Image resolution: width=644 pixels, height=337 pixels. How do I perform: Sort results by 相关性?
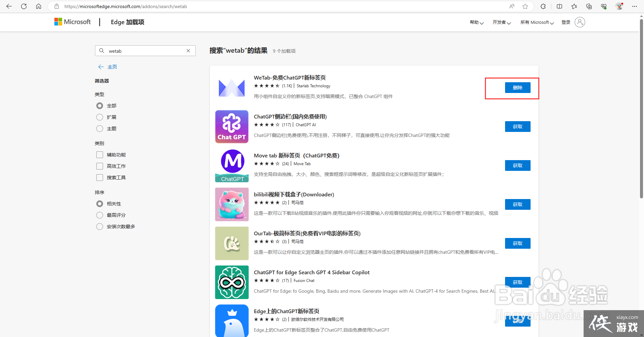pos(100,204)
